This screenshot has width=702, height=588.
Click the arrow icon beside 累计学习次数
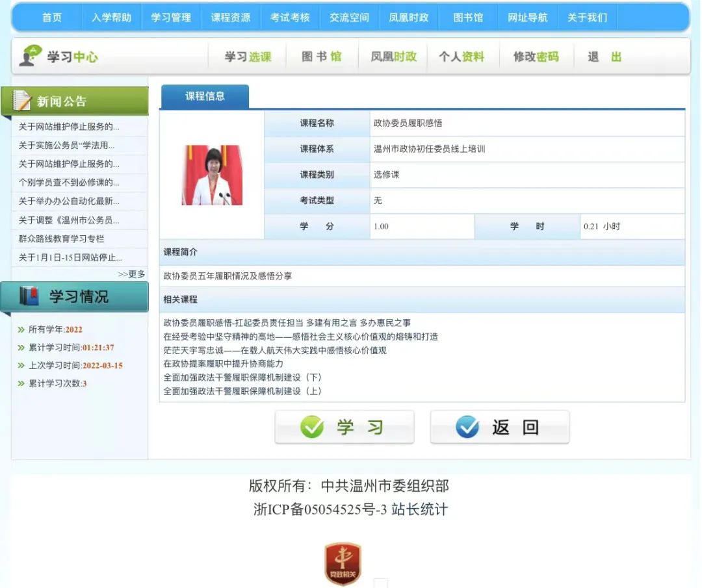coord(21,383)
